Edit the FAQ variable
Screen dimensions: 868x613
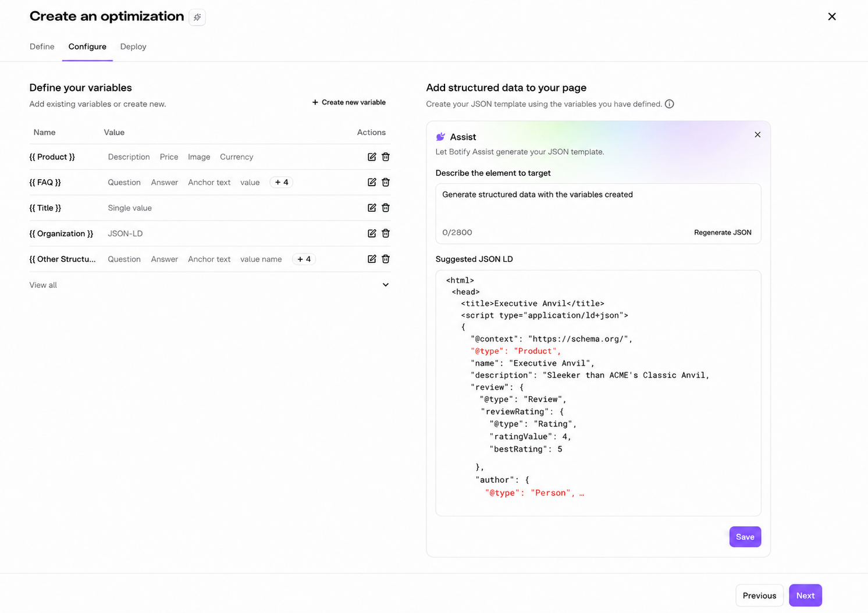(x=372, y=183)
